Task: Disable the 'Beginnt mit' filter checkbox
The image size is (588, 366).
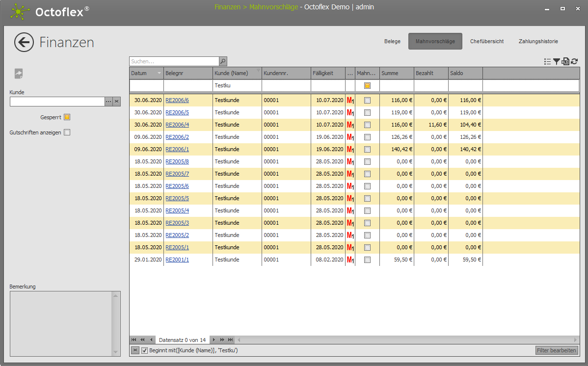Action: pos(144,350)
